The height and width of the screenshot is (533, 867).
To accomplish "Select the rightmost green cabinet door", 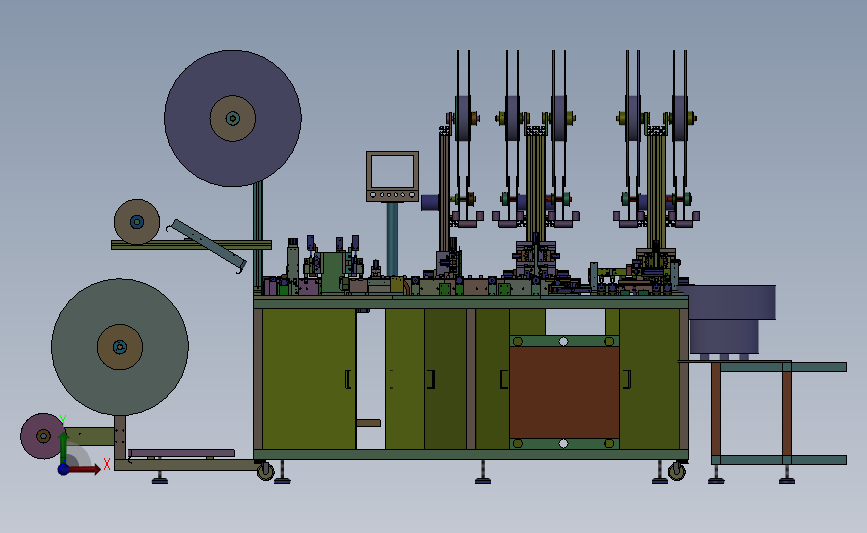I will click(650, 379).
